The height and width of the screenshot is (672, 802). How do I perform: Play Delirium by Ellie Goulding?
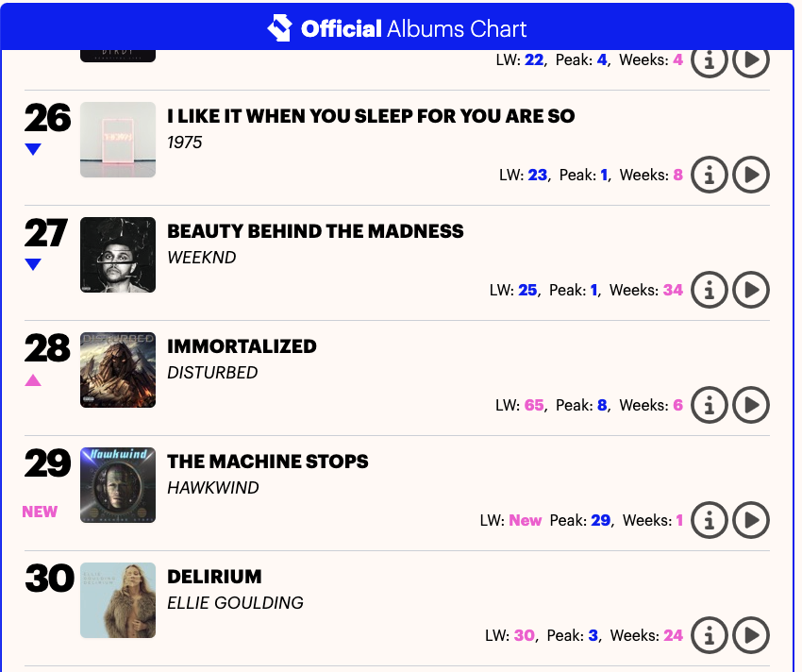[751, 635]
